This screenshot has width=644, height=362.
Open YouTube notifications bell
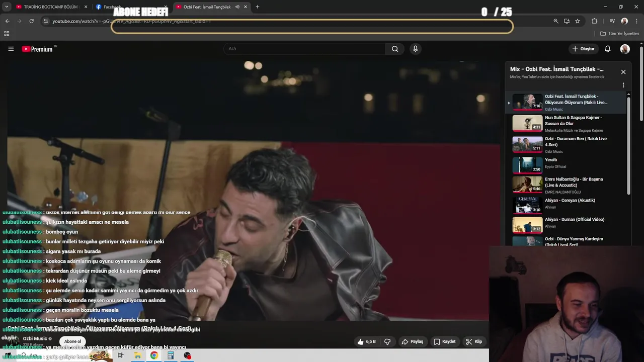click(x=607, y=49)
